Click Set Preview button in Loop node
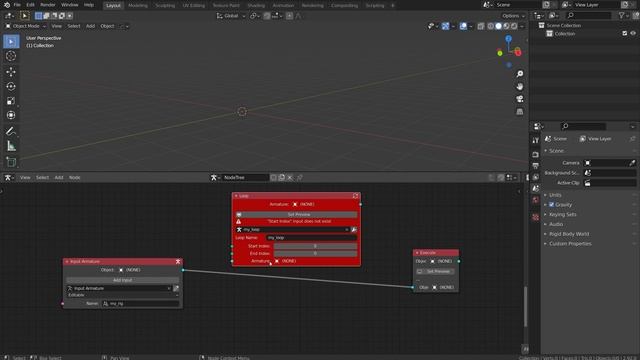 296,214
